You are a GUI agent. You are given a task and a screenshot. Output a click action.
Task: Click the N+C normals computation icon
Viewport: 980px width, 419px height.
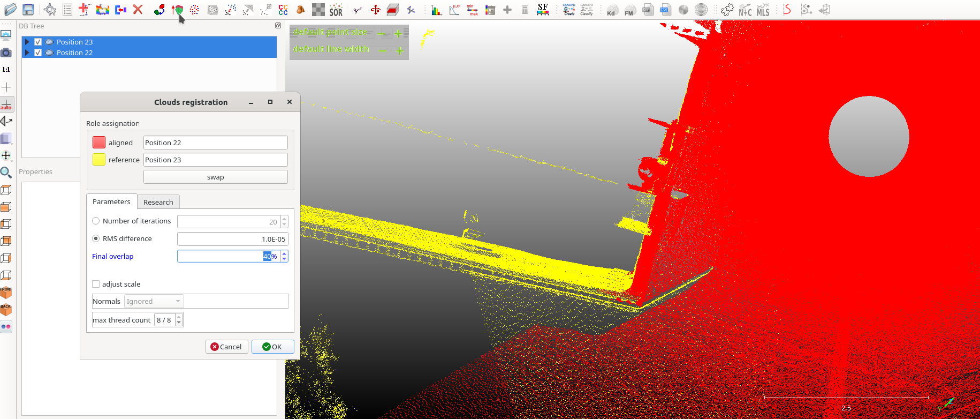tap(745, 9)
